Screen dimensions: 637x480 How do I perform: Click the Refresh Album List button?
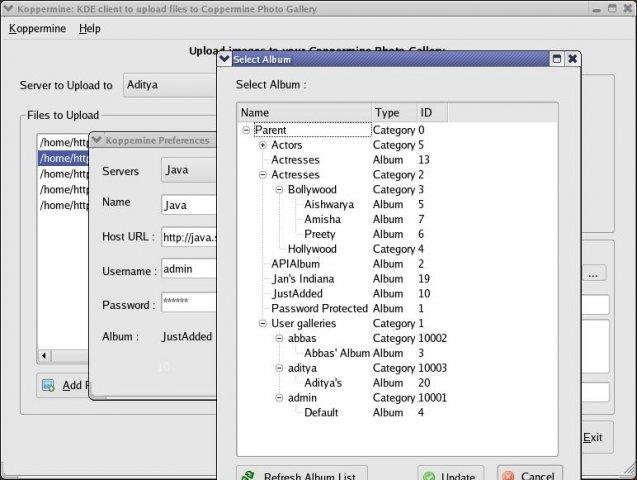tap(302, 474)
